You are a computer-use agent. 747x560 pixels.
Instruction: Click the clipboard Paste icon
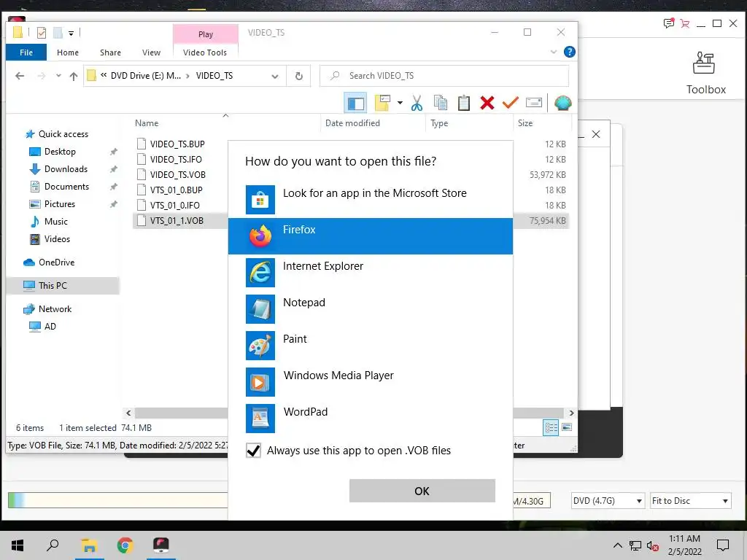click(463, 103)
